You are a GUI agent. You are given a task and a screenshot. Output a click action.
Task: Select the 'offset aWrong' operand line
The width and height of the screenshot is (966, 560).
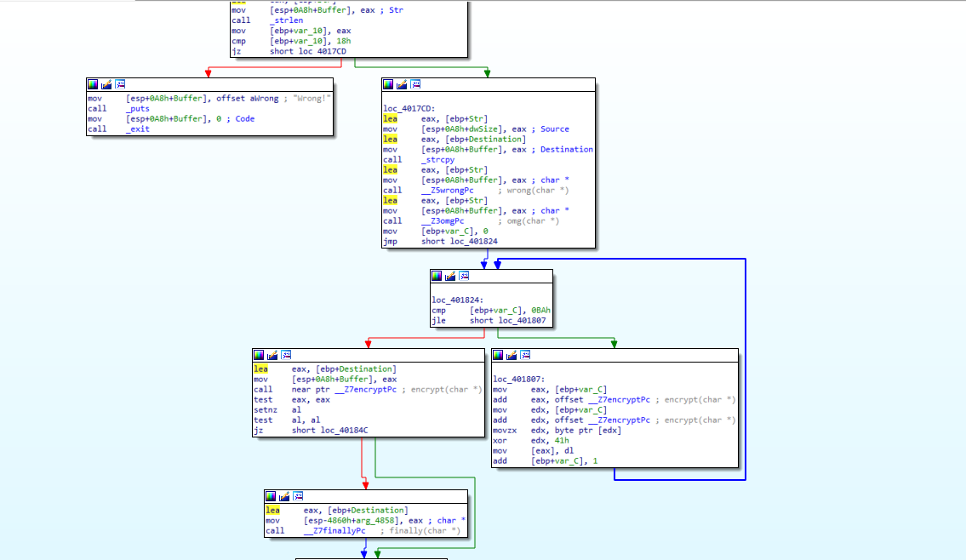click(209, 99)
